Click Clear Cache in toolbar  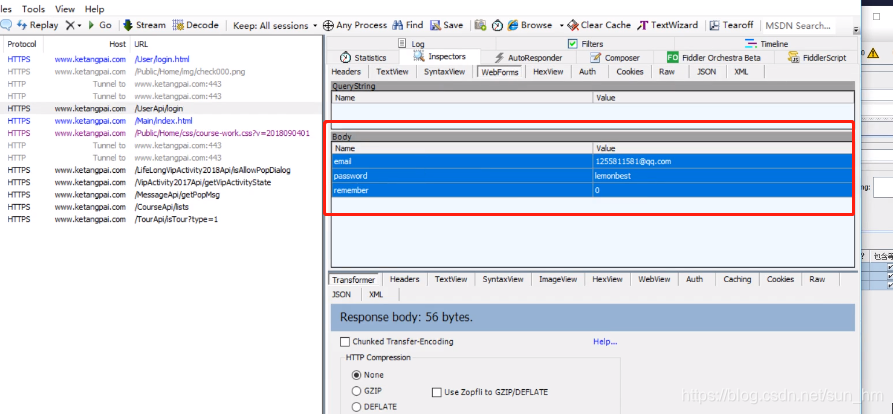click(600, 25)
